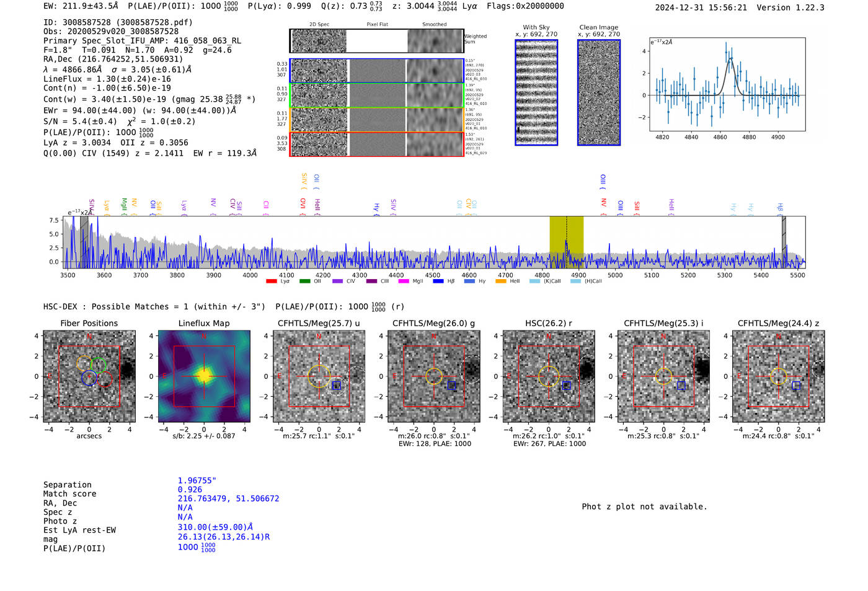The width and height of the screenshot is (868, 591).
Task: Click the P(Lyα): 0.999 header value
Action: point(280,6)
